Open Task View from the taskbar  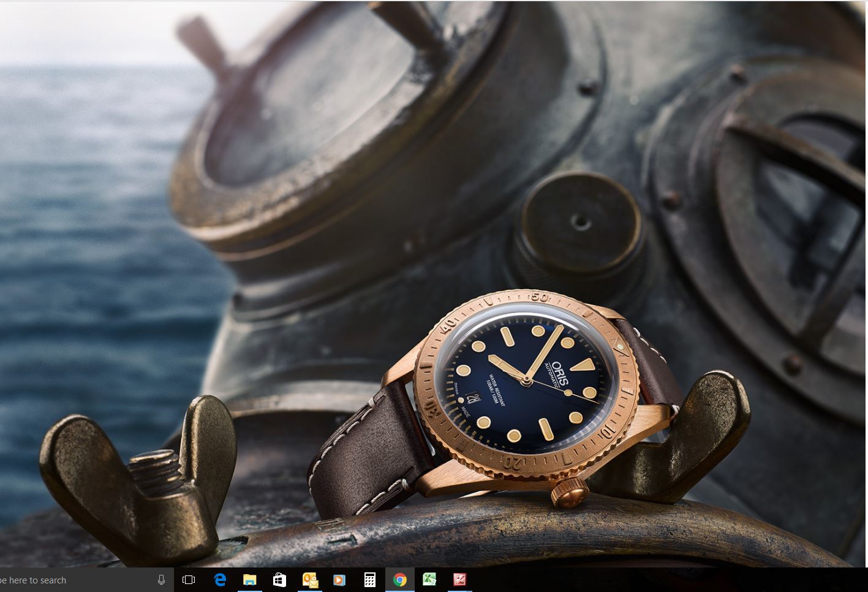pyautogui.click(x=189, y=580)
